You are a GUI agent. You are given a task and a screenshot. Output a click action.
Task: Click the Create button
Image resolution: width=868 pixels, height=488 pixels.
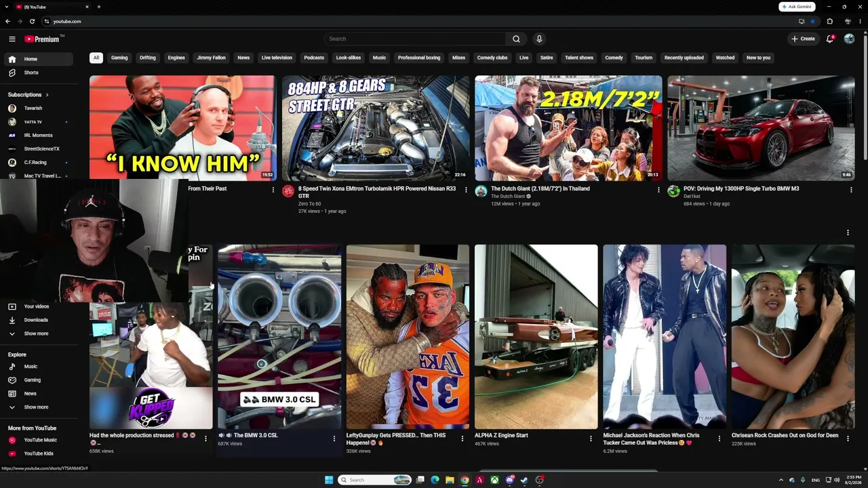pos(804,39)
